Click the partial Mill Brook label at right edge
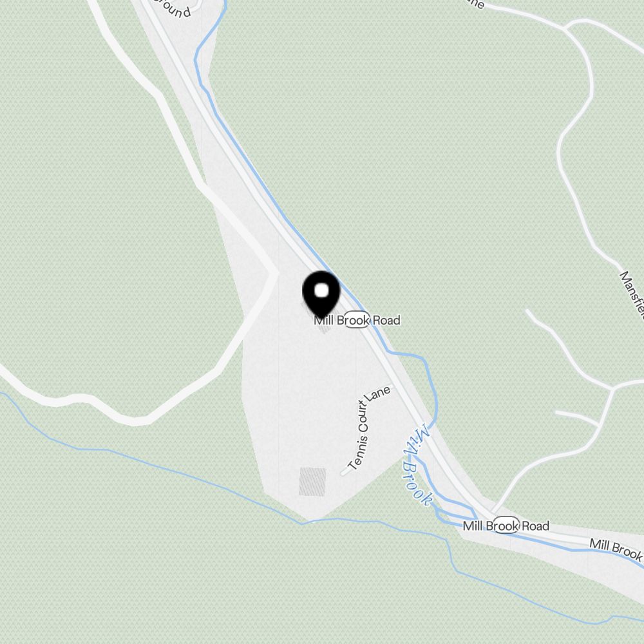 pyautogui.click(x=616, y=549)
